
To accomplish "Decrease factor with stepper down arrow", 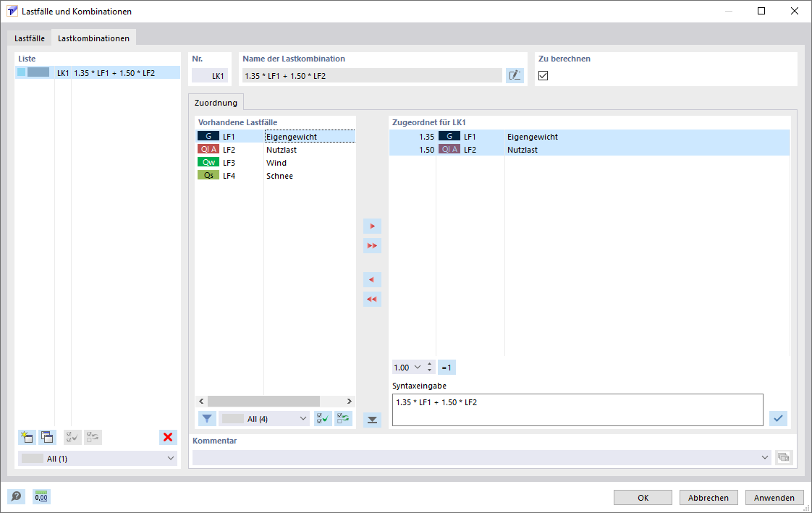I will tap(430, 370).
